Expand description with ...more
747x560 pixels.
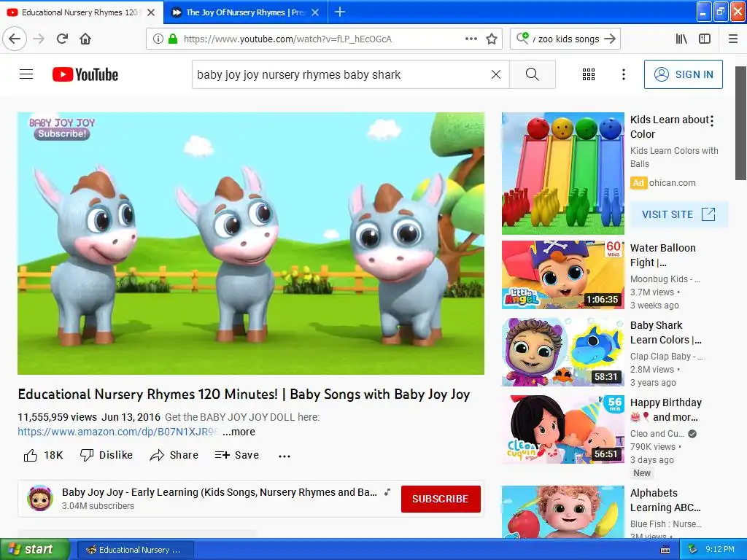239,432
